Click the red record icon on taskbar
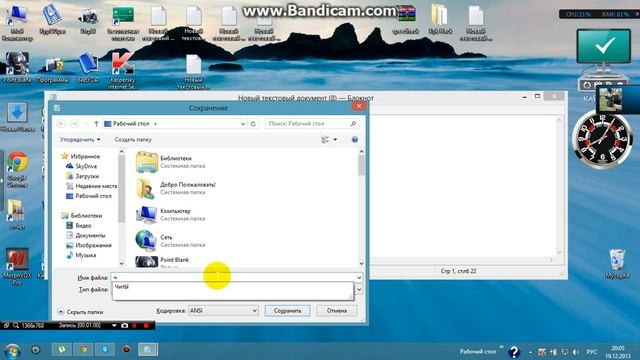This screenshot has height=360, width=640. tap(126, 349)
